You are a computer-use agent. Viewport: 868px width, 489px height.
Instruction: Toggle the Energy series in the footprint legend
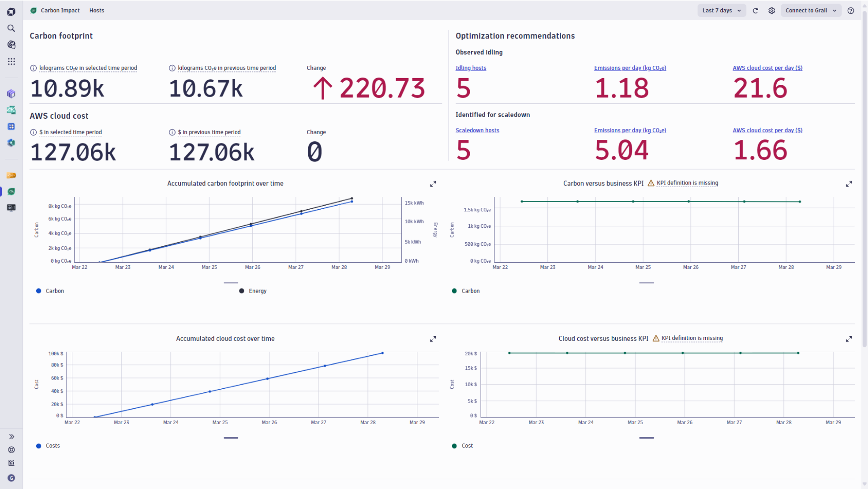point(253,290)
